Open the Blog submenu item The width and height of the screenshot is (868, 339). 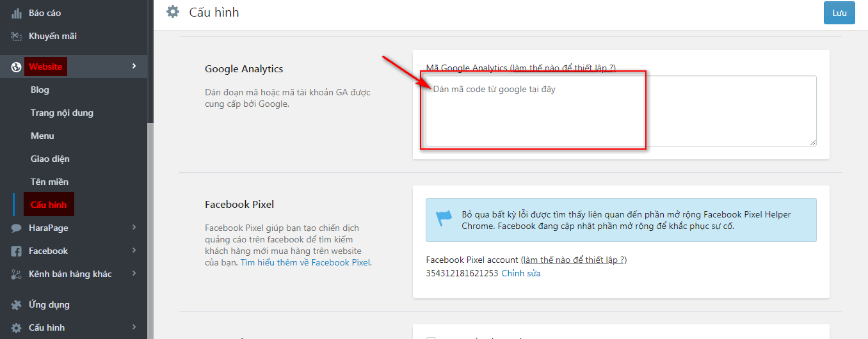[40, 90]
